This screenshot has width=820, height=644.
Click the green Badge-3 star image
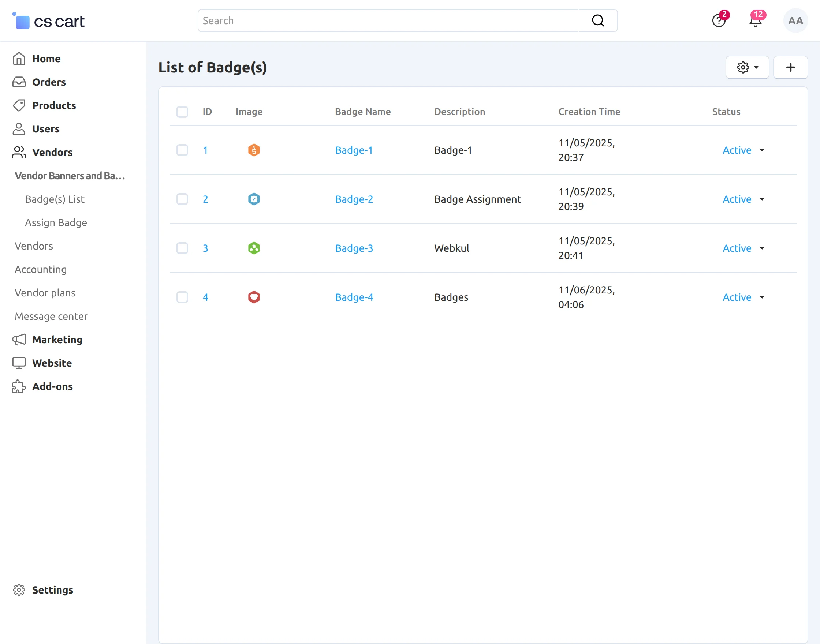tap(254, 248)
